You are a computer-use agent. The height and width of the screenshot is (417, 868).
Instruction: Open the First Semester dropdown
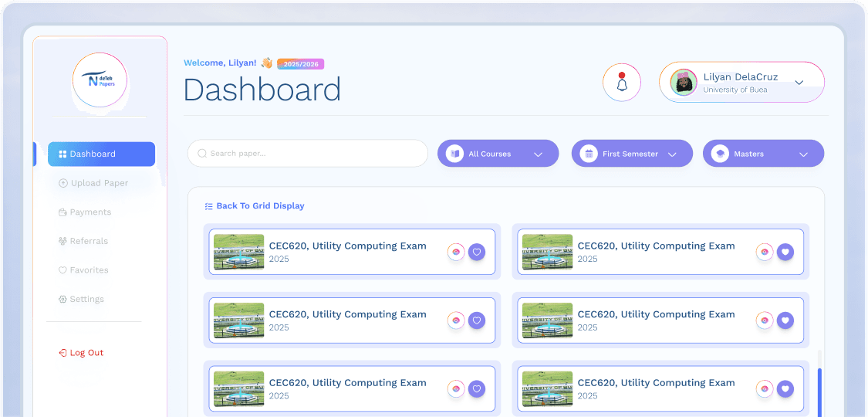coord(672,154)
